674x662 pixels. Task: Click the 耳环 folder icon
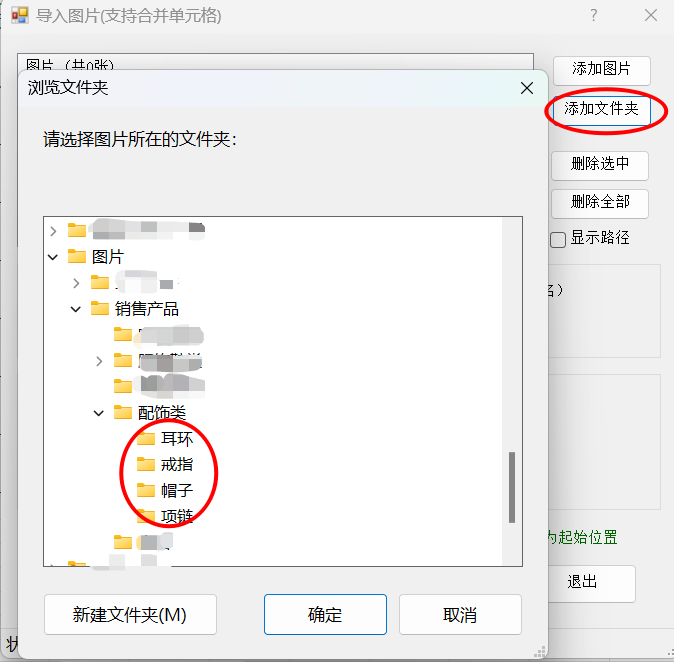[146, 438]
